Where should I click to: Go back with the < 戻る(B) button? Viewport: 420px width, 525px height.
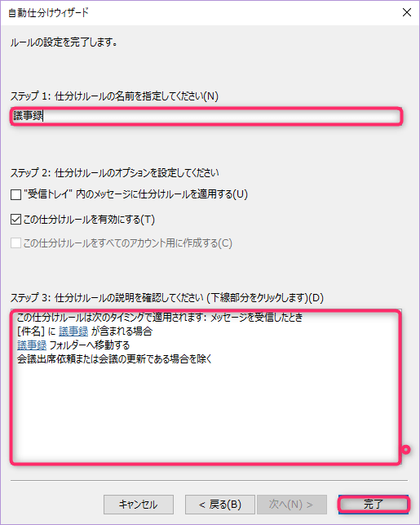[x=220, y=505]
